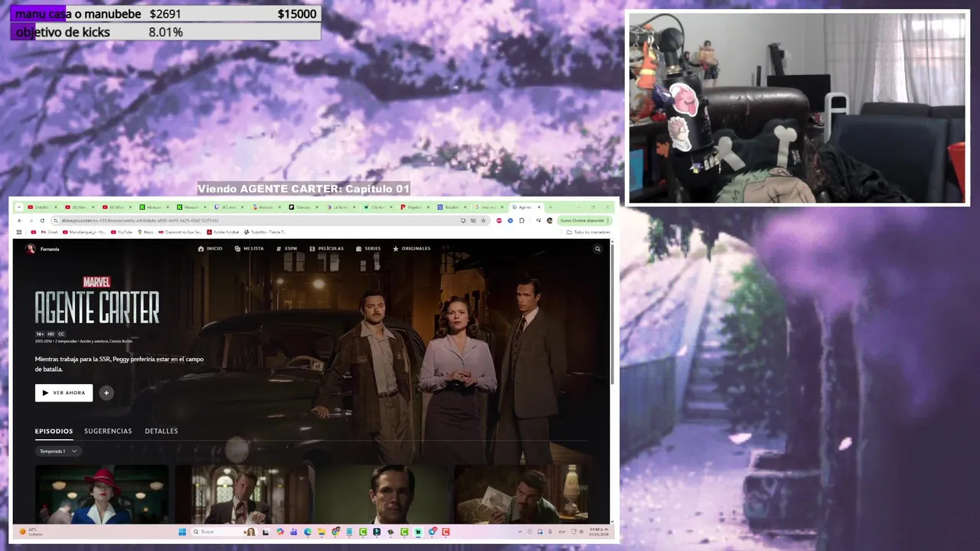Open first episode thumbnail with red hat woman
The height and width of the screenshot is (551, 980).
tap(102, 494)
